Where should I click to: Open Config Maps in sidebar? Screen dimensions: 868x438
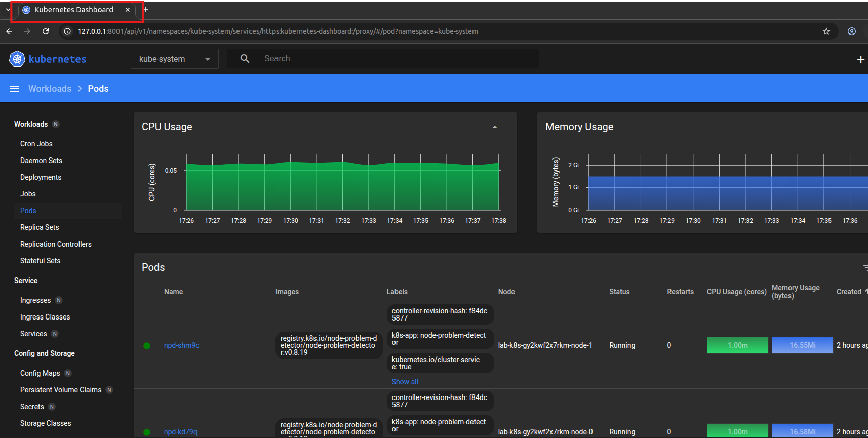pyautogui.click(x=40, y=373)
